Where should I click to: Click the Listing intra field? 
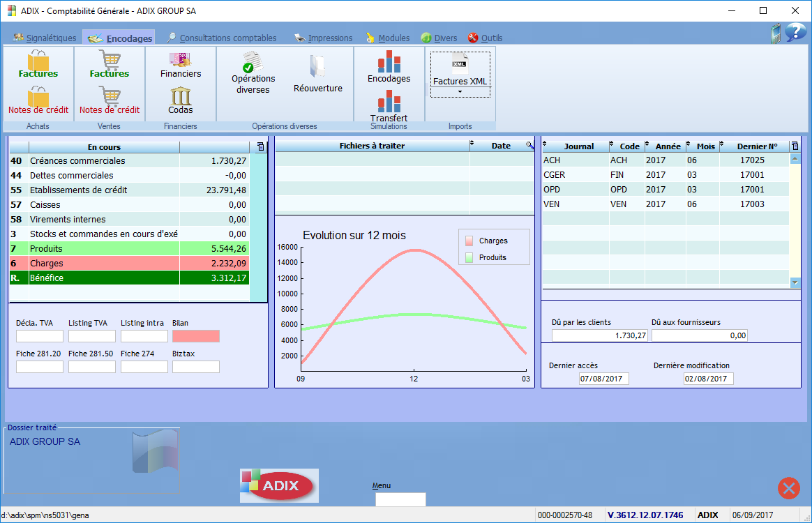click(144, 336)
